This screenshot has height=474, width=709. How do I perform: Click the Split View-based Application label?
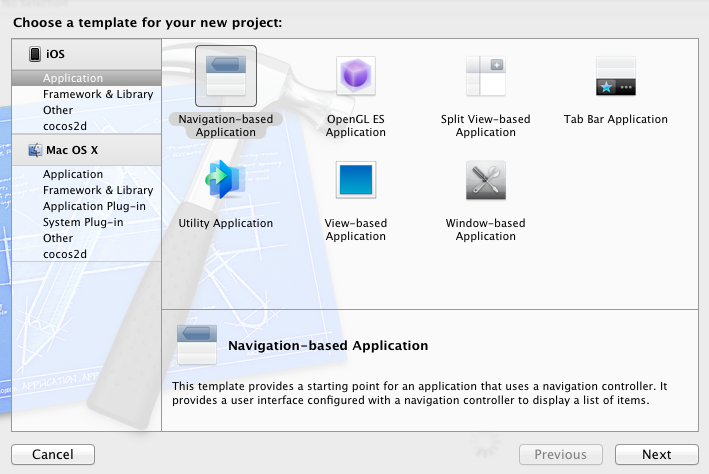coord(486,126)
